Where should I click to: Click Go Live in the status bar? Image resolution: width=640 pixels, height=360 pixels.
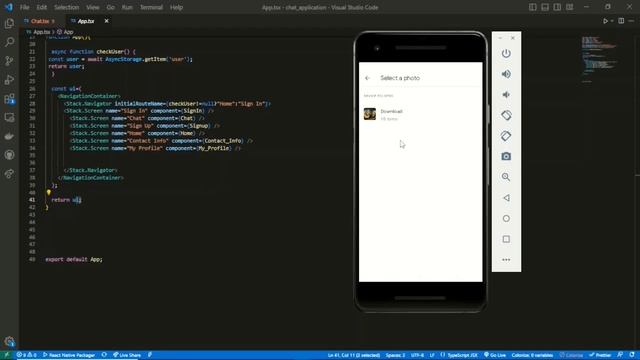pos(495,355)
